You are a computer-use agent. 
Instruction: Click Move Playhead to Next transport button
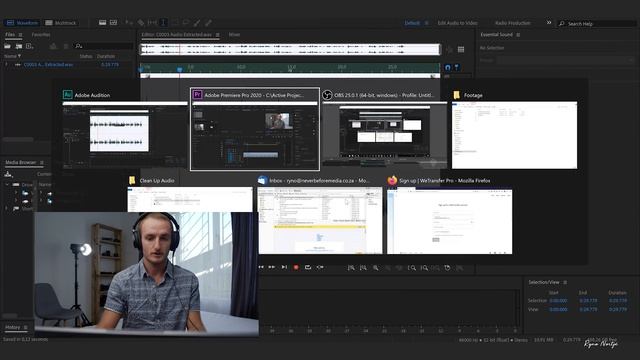tap(284, 267)
